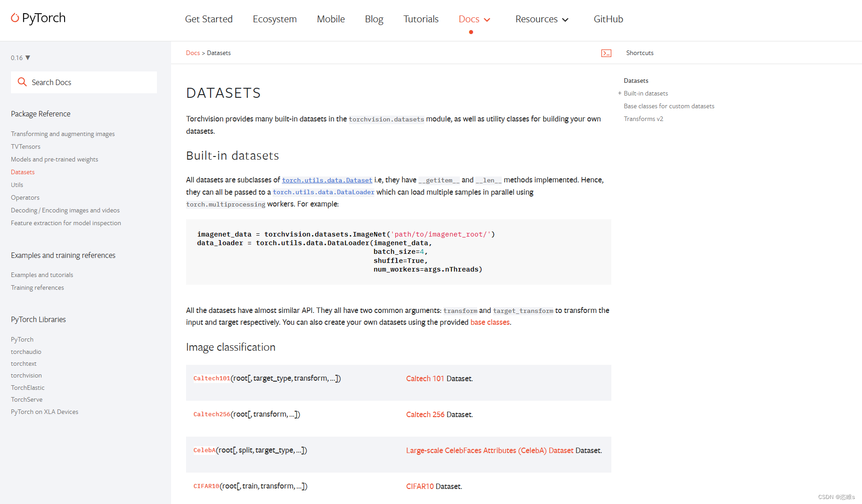Click the search magnifier icon
This screenshot has height=504, width=862.
pyautogui.click(x=22, y=82)
